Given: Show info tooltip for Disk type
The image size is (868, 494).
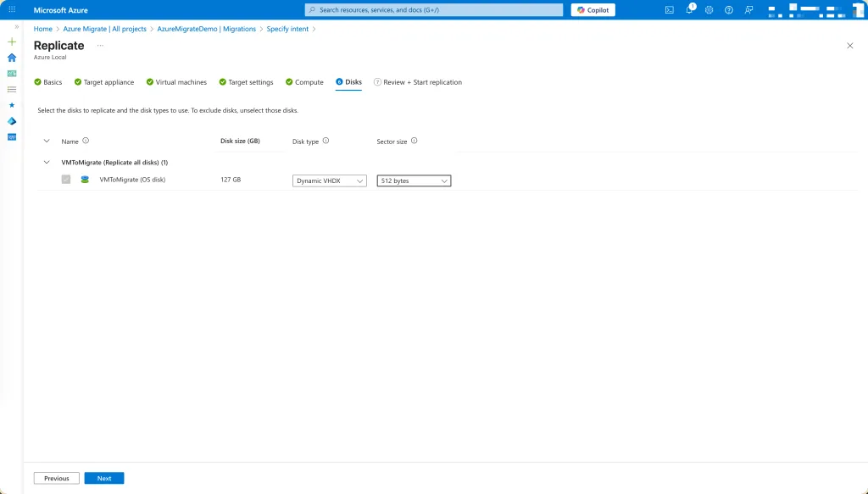Looking at the screenshot, I should pyautogui.click(x=326, y=142).
